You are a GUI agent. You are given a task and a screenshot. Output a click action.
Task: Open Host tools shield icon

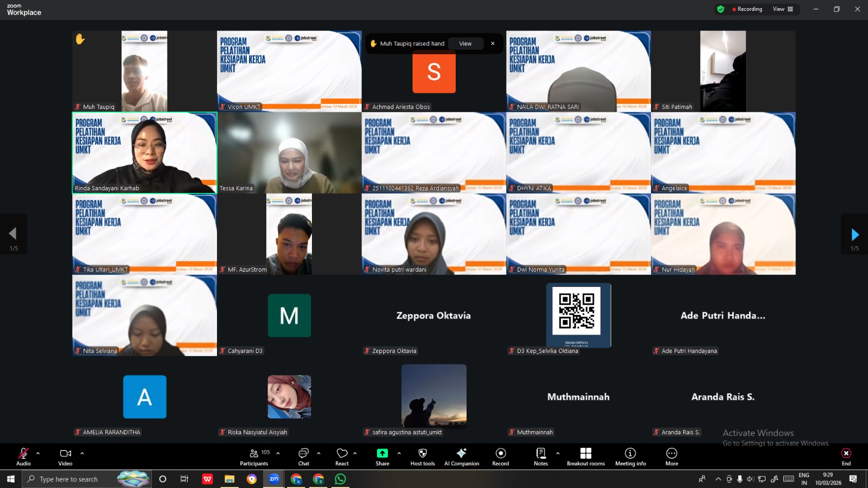coord(423,453)
